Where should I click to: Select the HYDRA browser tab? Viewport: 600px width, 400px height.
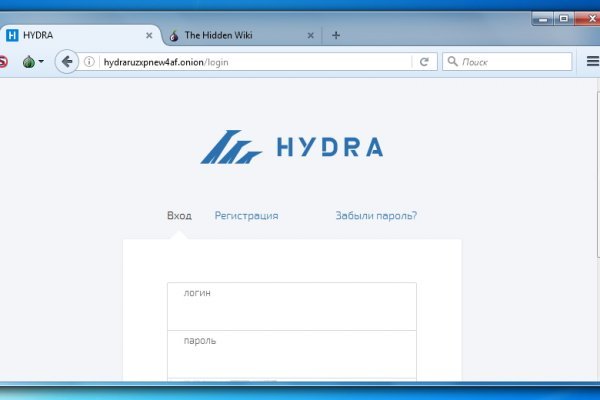tap(70, 35)
